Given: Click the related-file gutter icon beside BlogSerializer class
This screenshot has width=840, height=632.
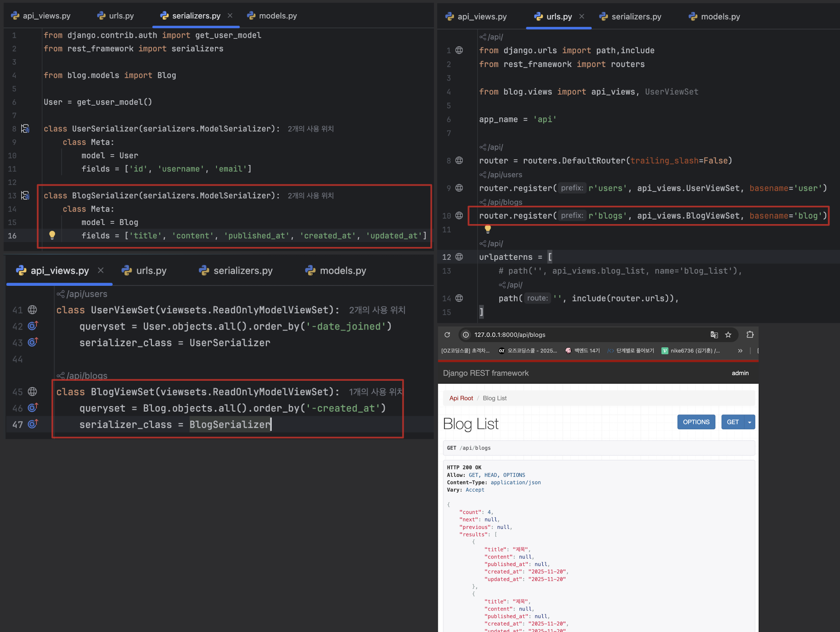Looking at the screenshot, I should pyautogui.click(x=25, y=195).
